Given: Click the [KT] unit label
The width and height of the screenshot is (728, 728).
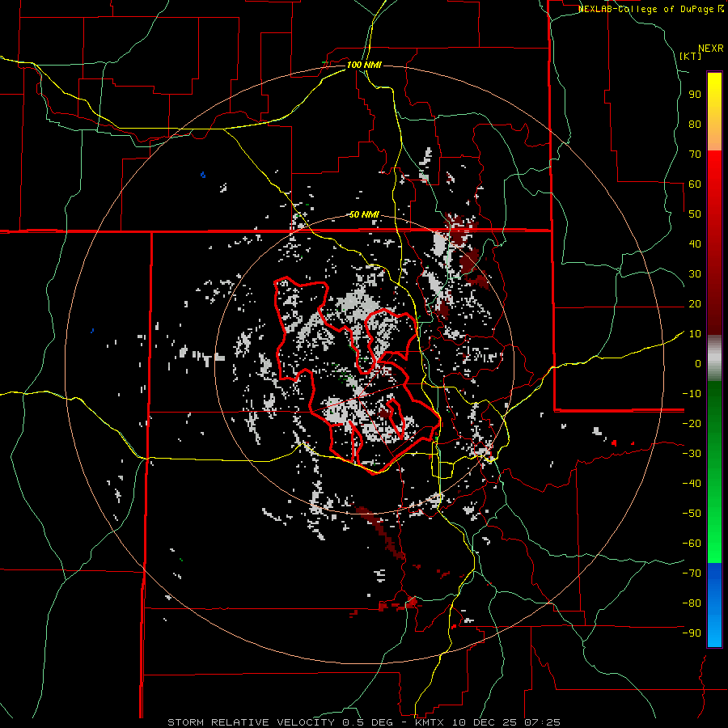Looking at the screenshot, I should pos(690,56).
